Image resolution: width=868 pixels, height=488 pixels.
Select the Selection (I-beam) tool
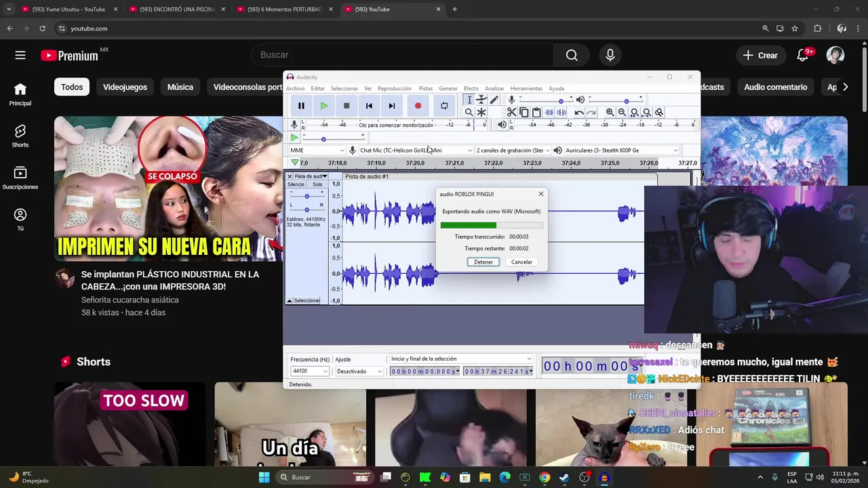[x=469, y=100]
